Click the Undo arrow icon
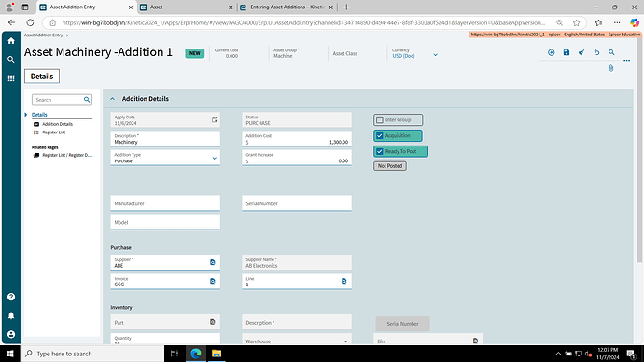Image resolution: width=644 pixels, height=362 pixels. point(596,52)
